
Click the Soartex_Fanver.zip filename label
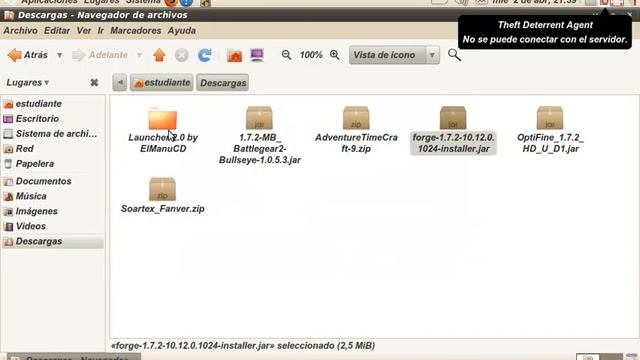click(x=162, y=209)
